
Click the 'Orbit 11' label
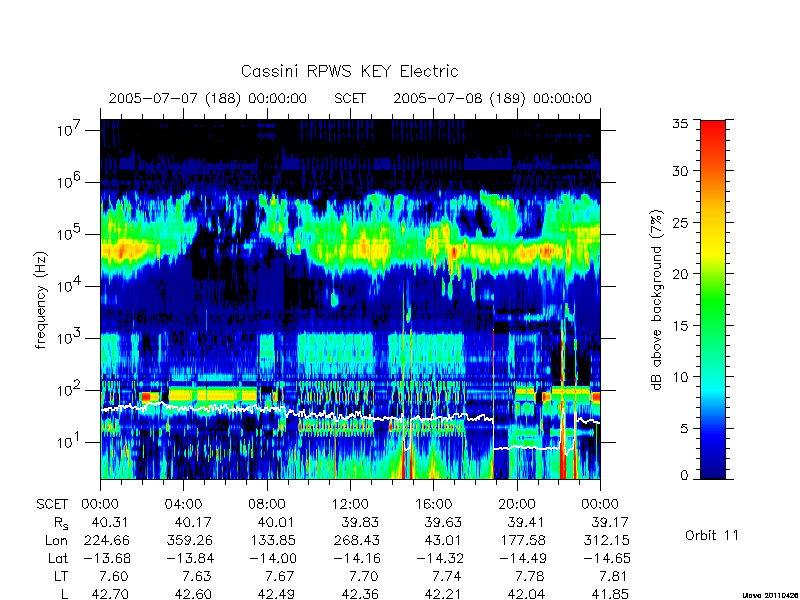[711, 535]
